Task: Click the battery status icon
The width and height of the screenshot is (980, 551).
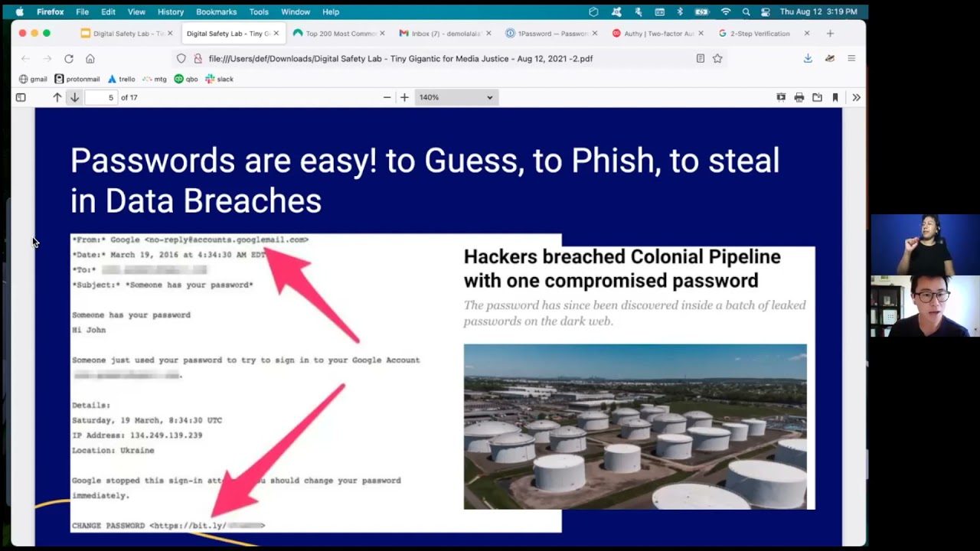Action: tap(701, 11)
